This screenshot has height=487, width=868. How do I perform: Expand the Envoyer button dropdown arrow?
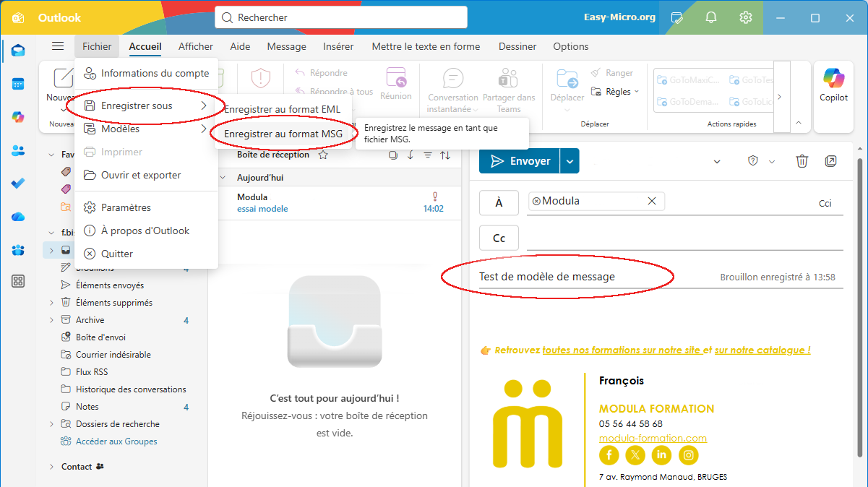[569, 160]
